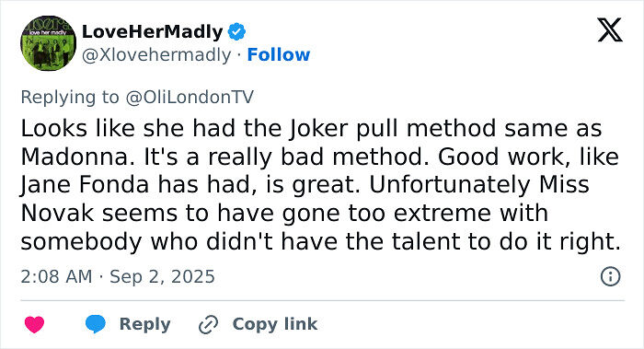This screenshot has width=644, height=349.
Task: Select the Copy link text
Action: click(275, 324)
